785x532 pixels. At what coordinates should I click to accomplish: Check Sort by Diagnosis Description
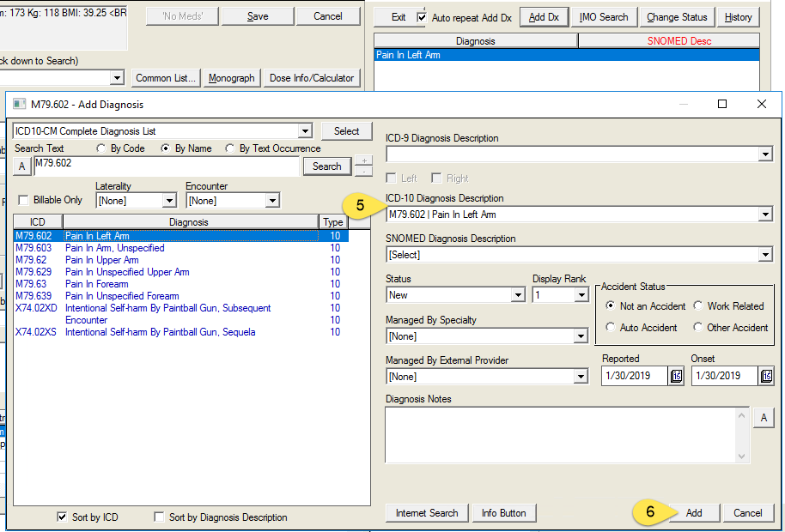coord(159,517)
